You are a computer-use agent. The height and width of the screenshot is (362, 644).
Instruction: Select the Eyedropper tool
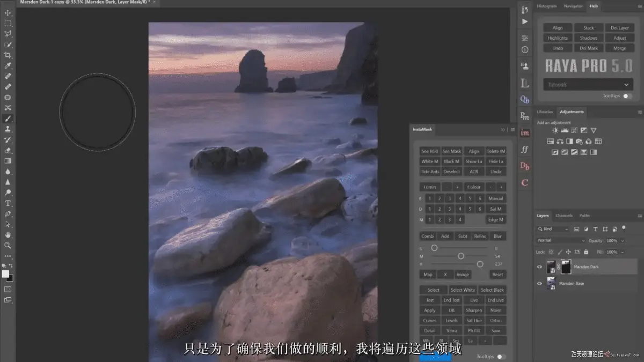point(8,66)
